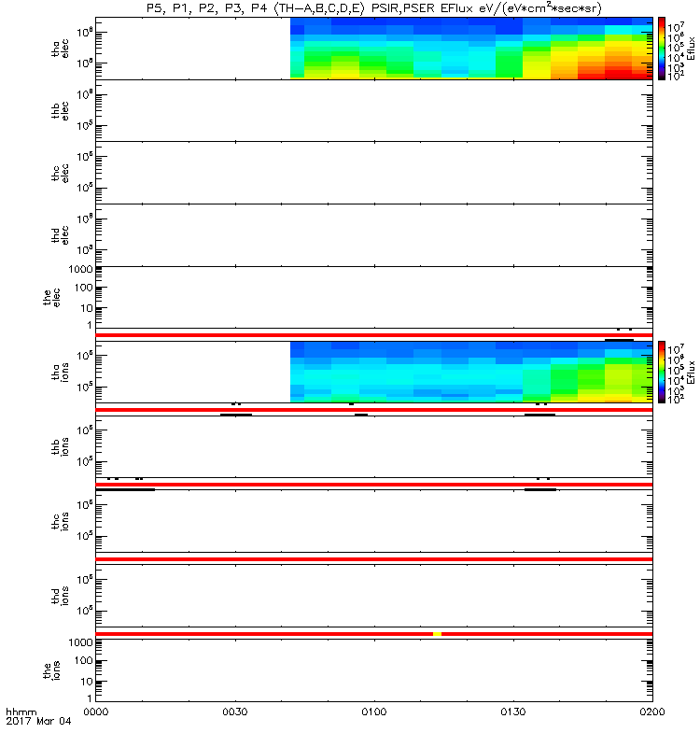
Task: Click the '2017 Mar 04' date label
Action: click(x=38, y=721)
